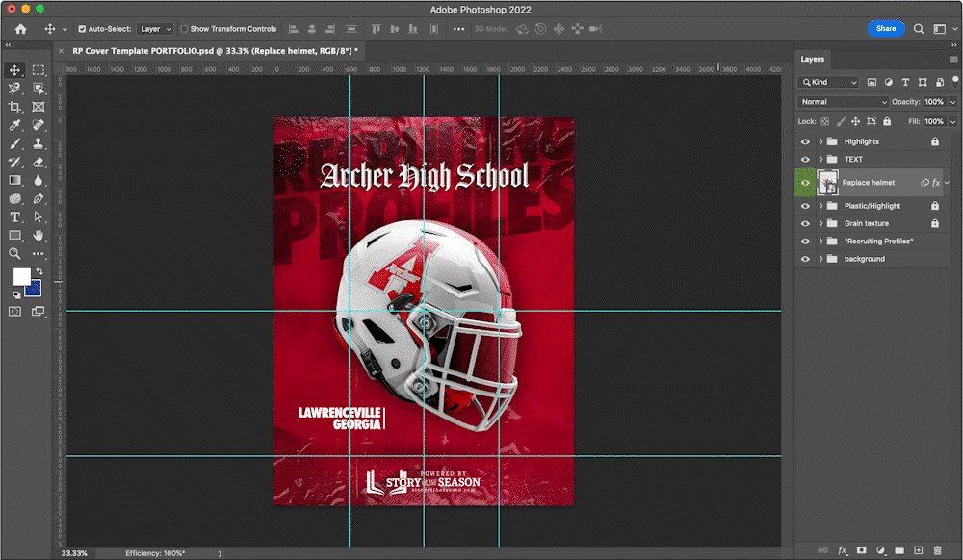Expand the TEXT layer group
Viewport: 963px width, 560px height.
[x=820, y=159]
